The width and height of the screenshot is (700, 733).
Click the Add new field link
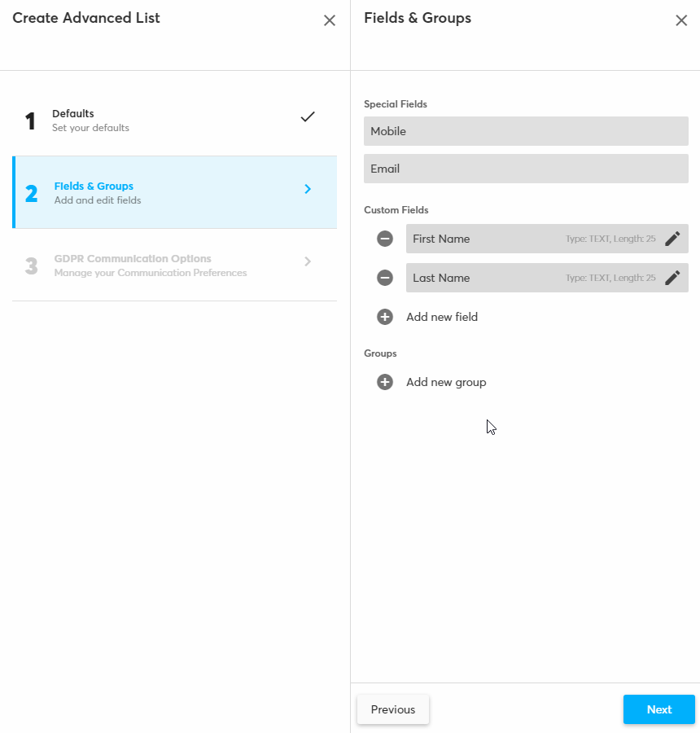point(442,317)
